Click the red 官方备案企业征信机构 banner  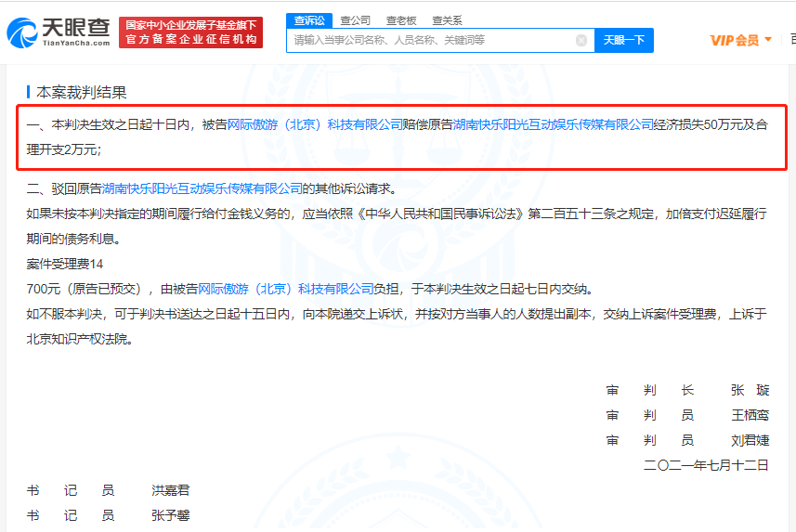click(x=191, y=32)
